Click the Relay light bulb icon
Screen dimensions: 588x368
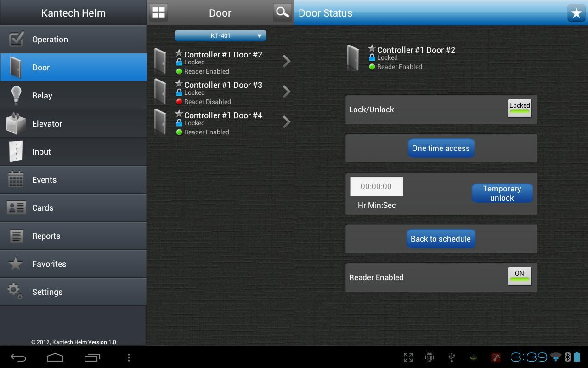click(x=16, y=95)
